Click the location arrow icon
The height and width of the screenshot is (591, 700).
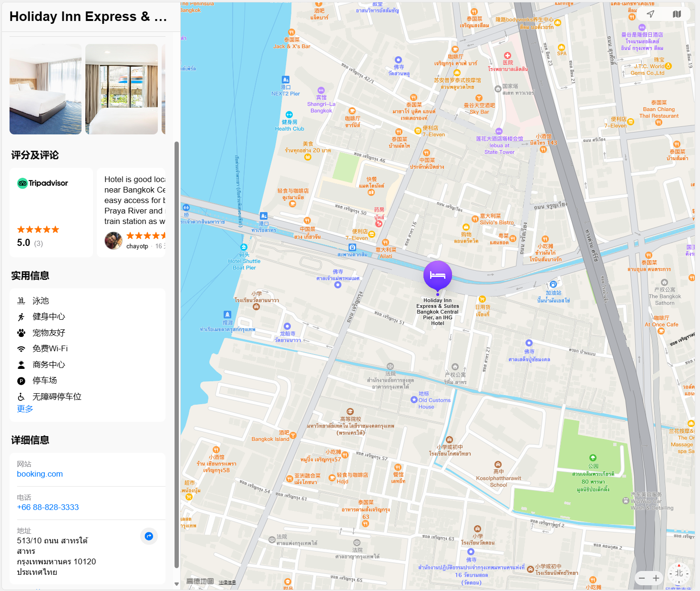(650, 14)
